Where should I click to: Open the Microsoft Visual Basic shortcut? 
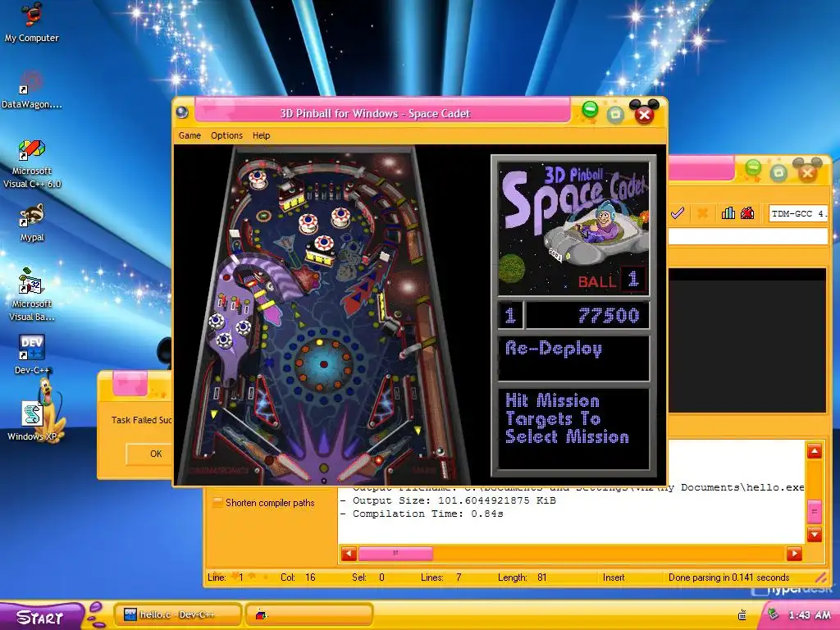point(32,294)
